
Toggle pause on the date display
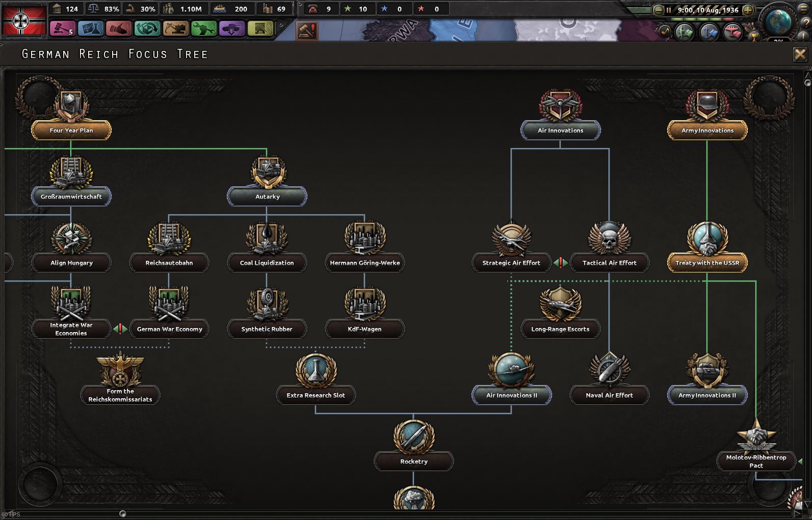(x=703, y=10)
